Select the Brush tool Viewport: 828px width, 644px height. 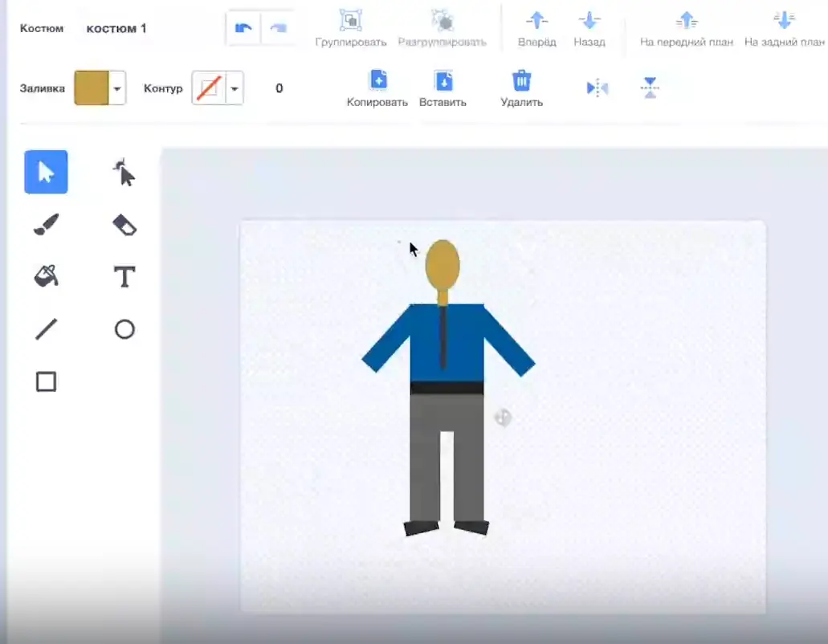coord(46,224)
